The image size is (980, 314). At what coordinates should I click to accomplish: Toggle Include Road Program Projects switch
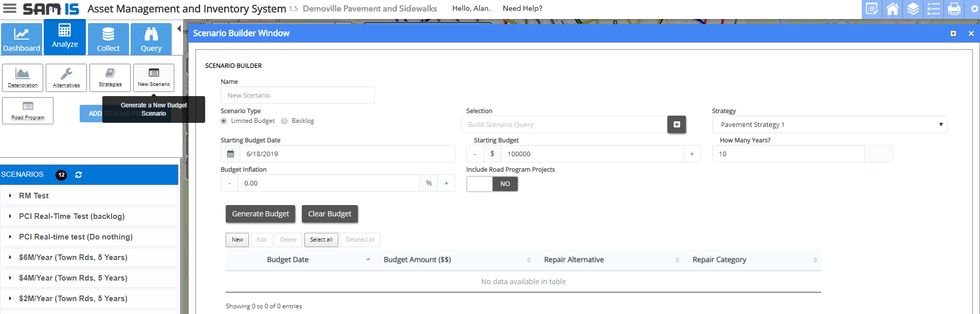(492, 184)
